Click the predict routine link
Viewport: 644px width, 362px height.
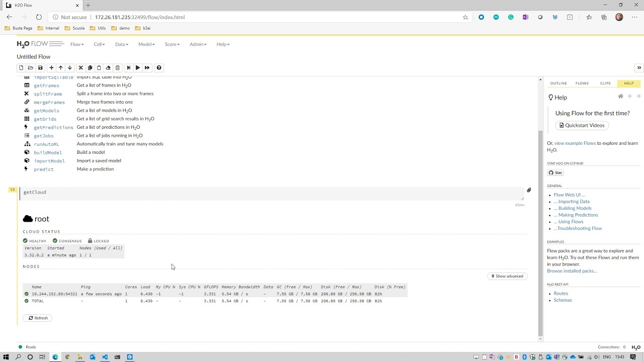44,169
